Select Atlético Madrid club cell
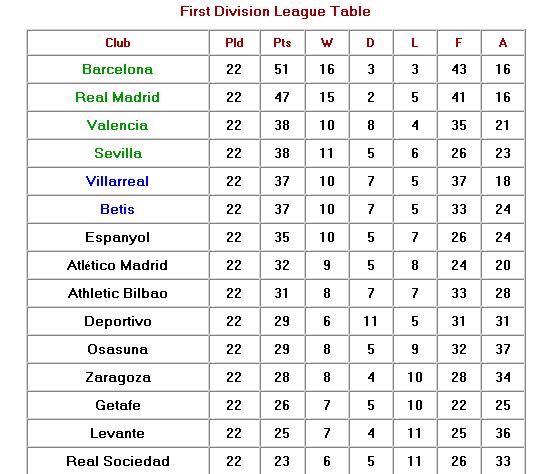Image resolution: width=541 pixels, height=474 pixels. [x=118, y=265]
